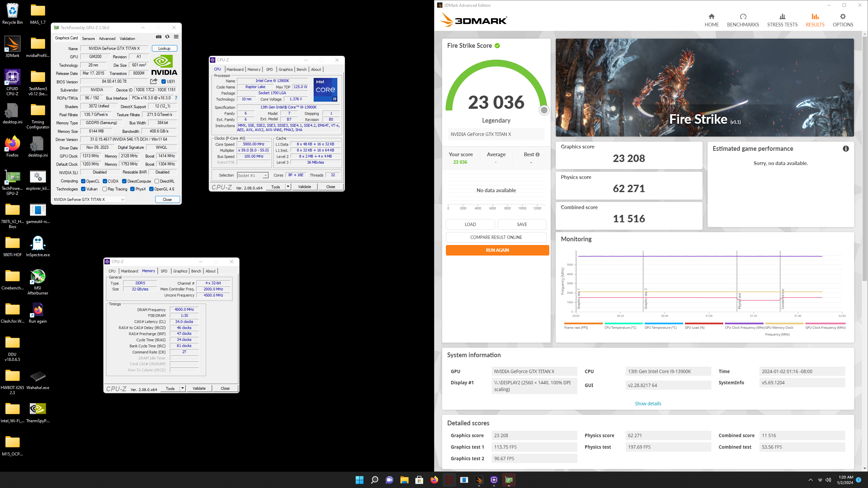Open the GPU-Z hamburger menu

point(176,37)
